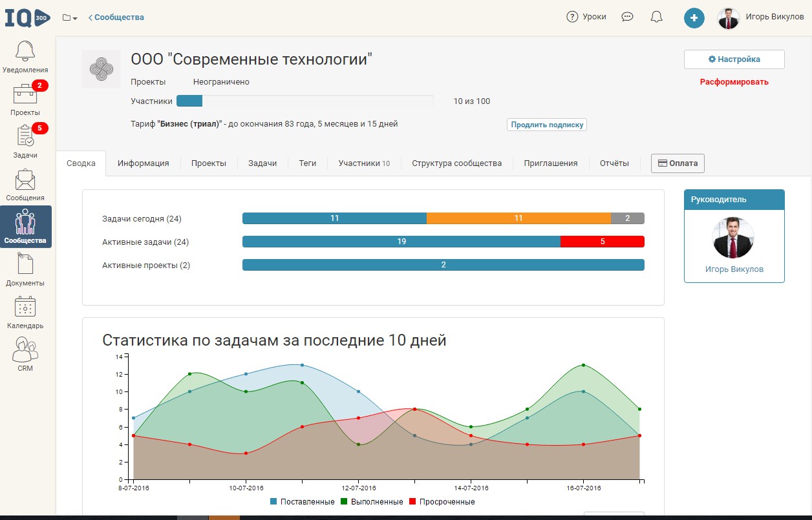The image size is (812, 520).
Task: Open Documents icon in sidebar
Action: (x=25, y=264)
